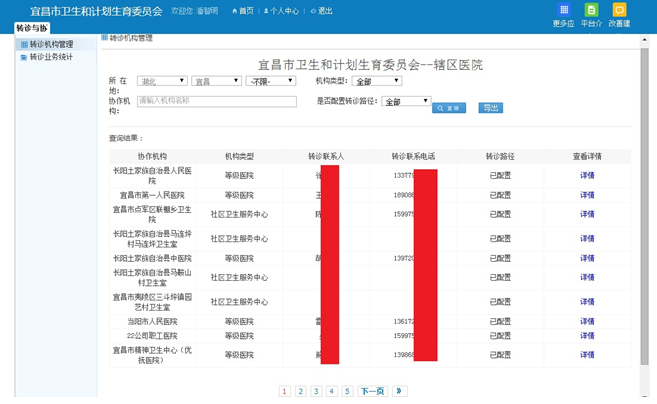This screenshot has height=404, width=657.
Task: Click 下一页 next page button
Action: click(x=371, y=391)
